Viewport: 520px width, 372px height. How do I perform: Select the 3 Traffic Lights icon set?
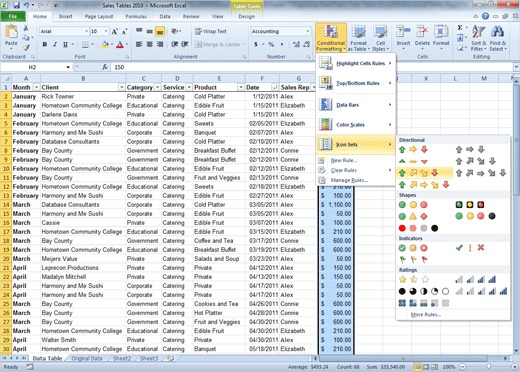pyautogui.click(x=413, y=205)
